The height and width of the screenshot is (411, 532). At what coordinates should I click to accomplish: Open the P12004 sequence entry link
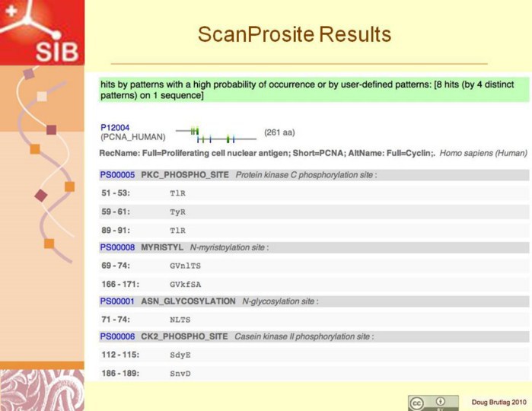coord(116,127)
